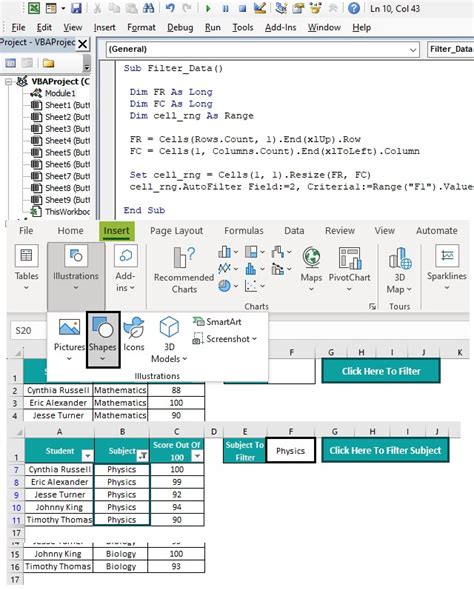The height and width of the screenshot is (590, 474).
Task: Collapse the VBAProject tree node
Action: [9, 82]
